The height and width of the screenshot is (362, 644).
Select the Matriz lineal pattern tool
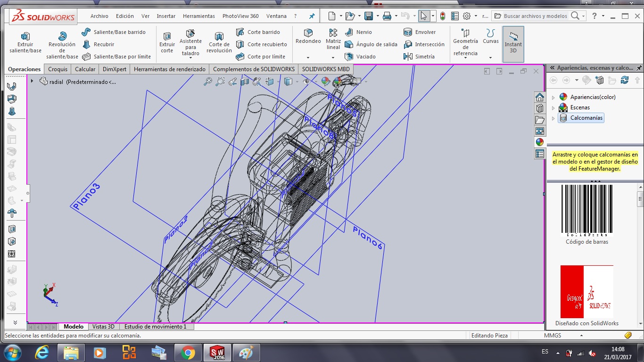333,39
